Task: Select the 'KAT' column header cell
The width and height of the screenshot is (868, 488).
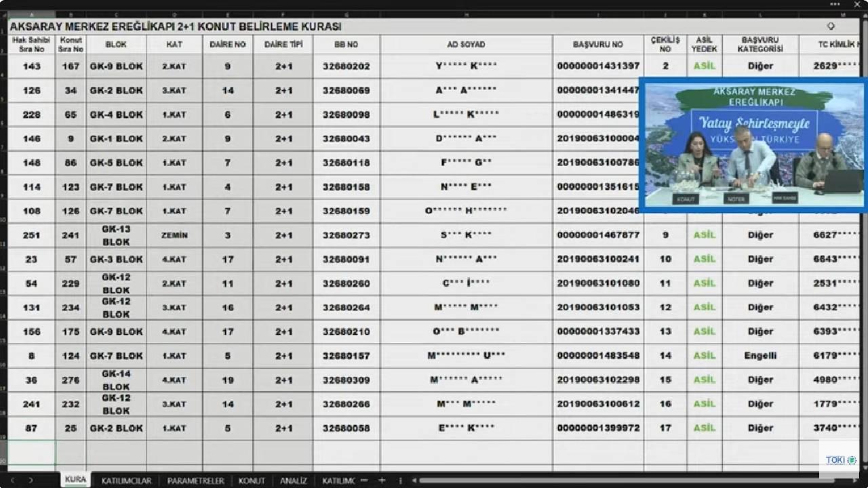Action: click(174, 45)
